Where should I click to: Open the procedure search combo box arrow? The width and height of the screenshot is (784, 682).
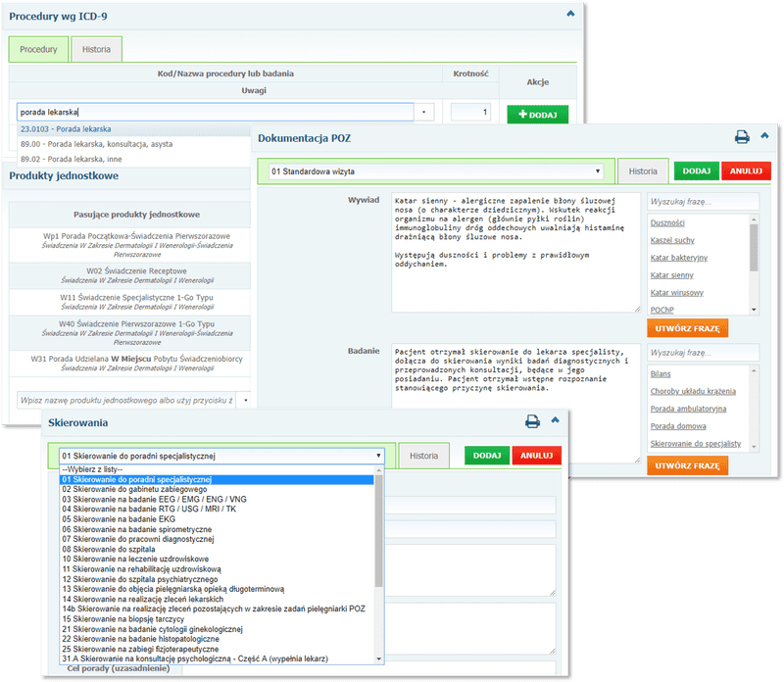pos(425,113)
